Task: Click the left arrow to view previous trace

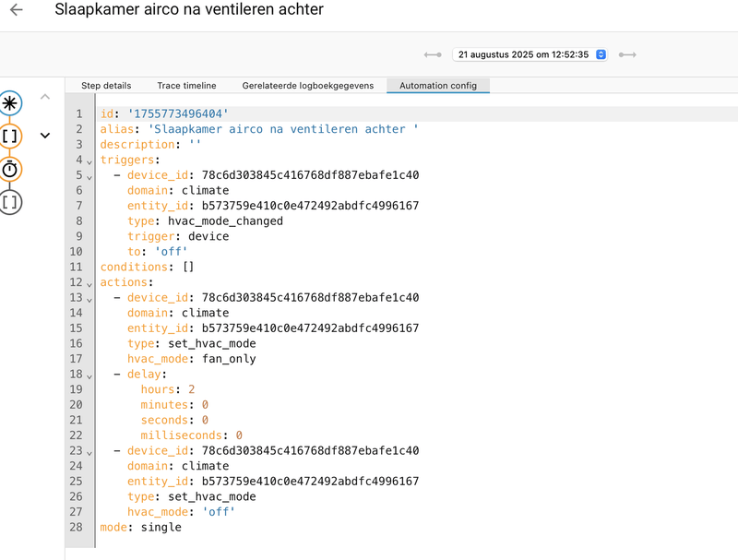Action: point(434,54)
